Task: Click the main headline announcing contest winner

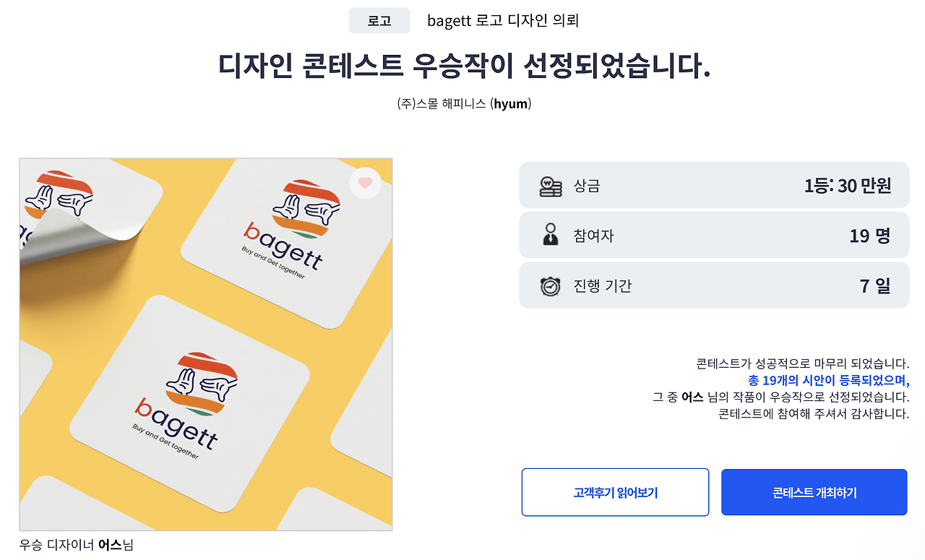Action: click(462, 65)
